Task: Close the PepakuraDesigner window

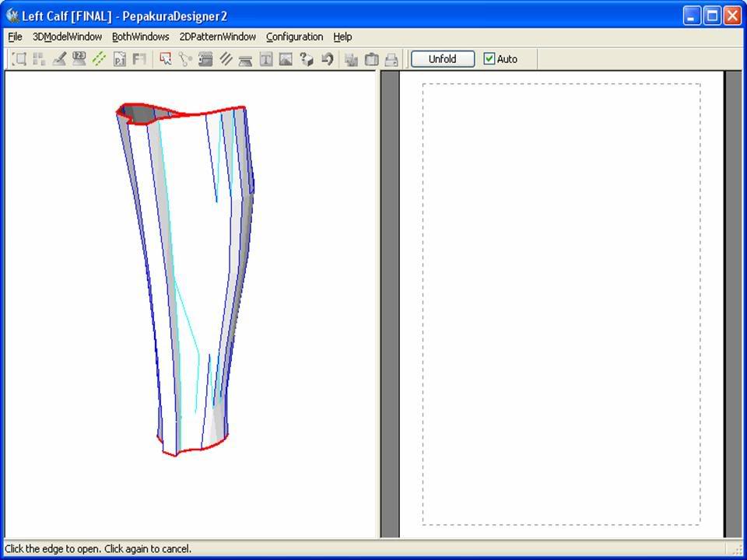Action: click(732, 16)
